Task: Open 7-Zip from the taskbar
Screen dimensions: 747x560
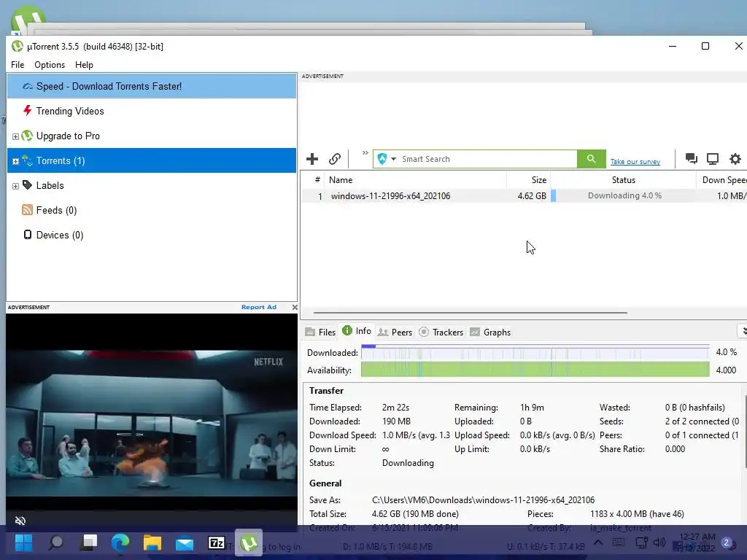Action: pos(216,542)
